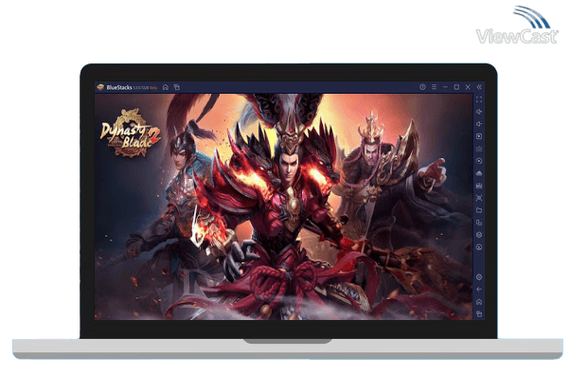This screenshot has height=392, width=570.
Task: Click the circular icon below the hexagon
Action: [479, 247]
